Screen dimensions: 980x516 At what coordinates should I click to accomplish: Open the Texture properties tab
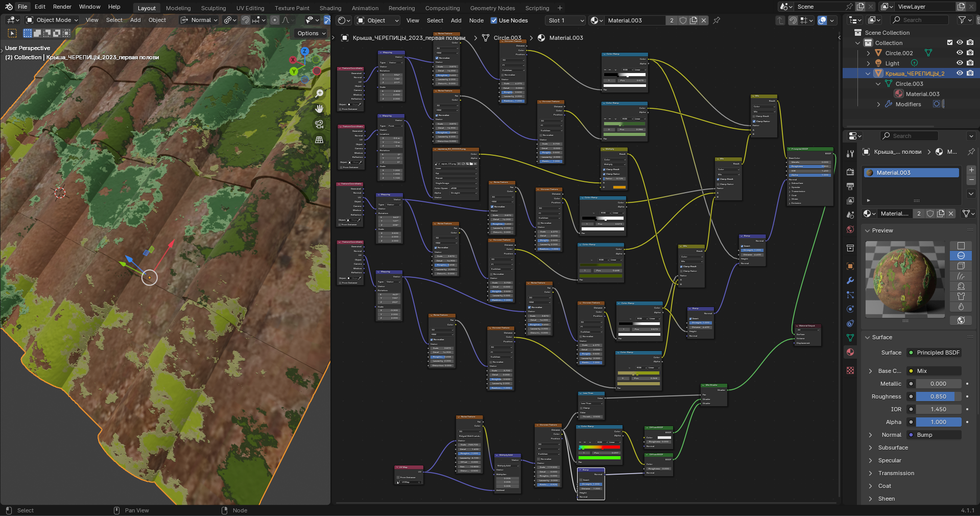pyautogui.click(x=850, y=370)
